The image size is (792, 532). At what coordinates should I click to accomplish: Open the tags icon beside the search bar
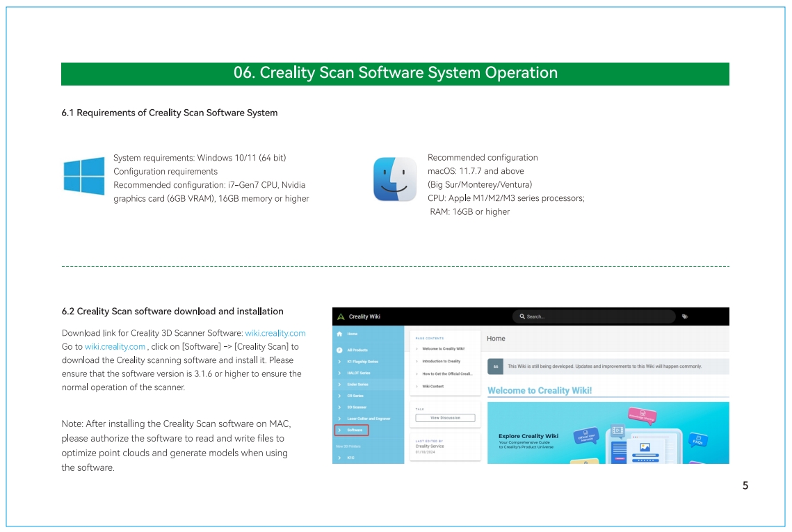(x=685, y=317)
